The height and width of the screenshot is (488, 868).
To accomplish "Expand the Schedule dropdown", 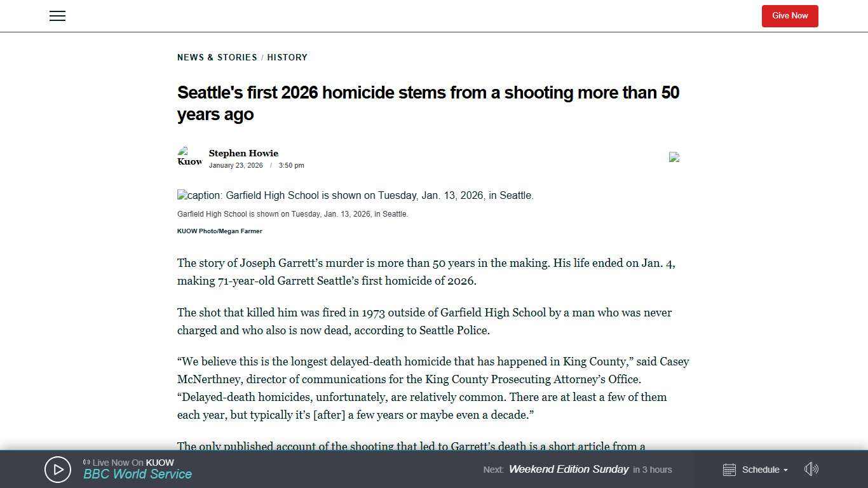I will 761,470.
